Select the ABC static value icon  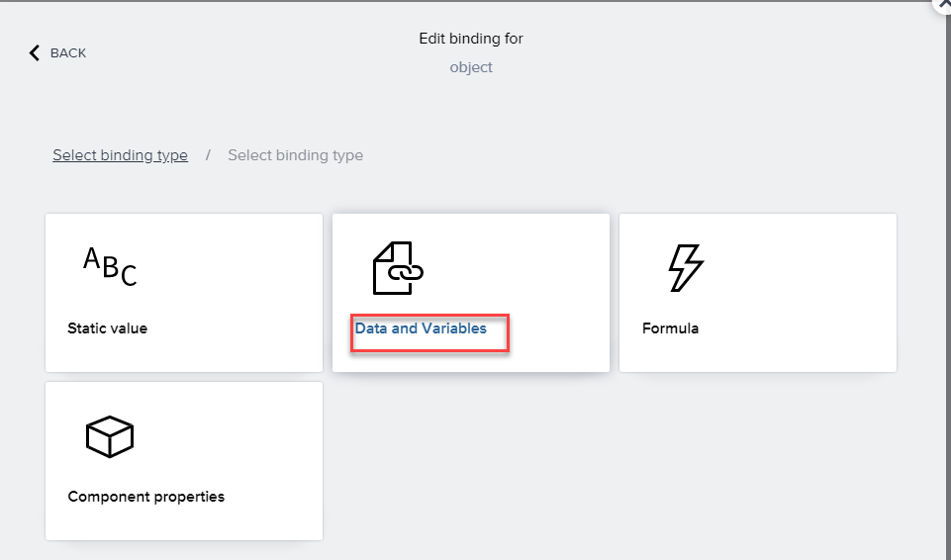(110, 265)
